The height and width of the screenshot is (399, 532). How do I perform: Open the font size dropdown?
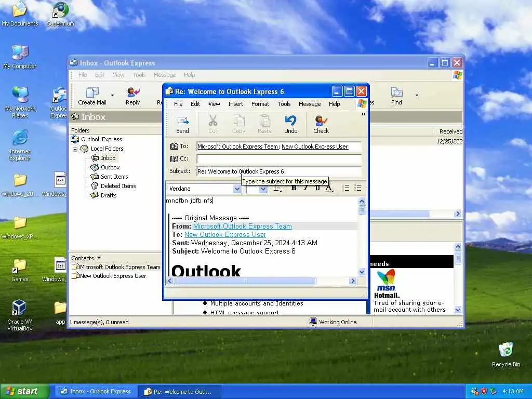tap(263, 189)
